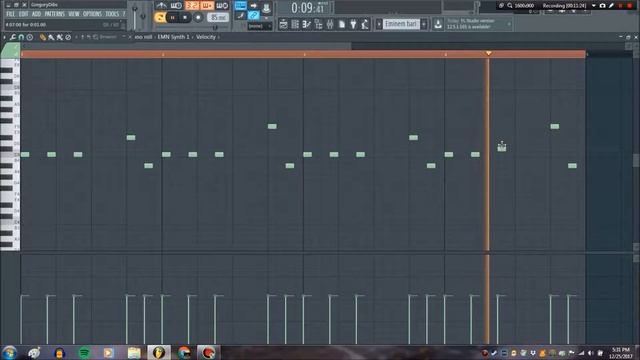This screenshot has width=640, height=360.
Task: Open the plugin picker plug icon
Action: tap(353, 24)
